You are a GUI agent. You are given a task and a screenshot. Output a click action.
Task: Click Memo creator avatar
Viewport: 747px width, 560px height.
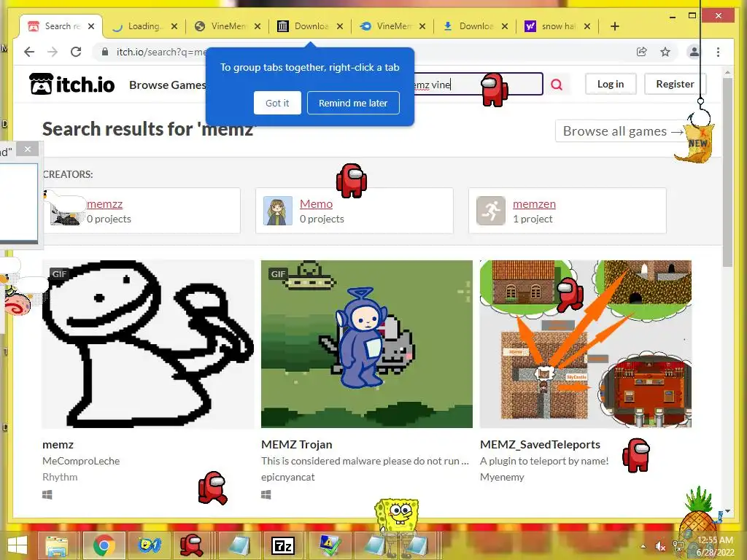click(278, 211)
